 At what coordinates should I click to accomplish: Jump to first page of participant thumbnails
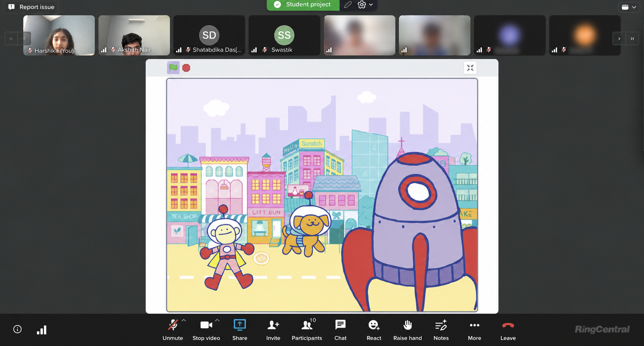(x=11, y=38)
